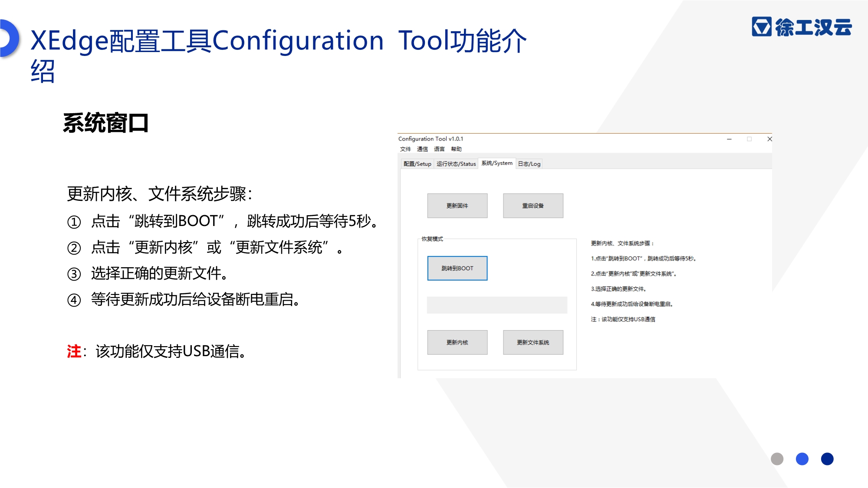The image size is (868, 488).
Task: Open the 语言 menu
Action: click(439, 149)
